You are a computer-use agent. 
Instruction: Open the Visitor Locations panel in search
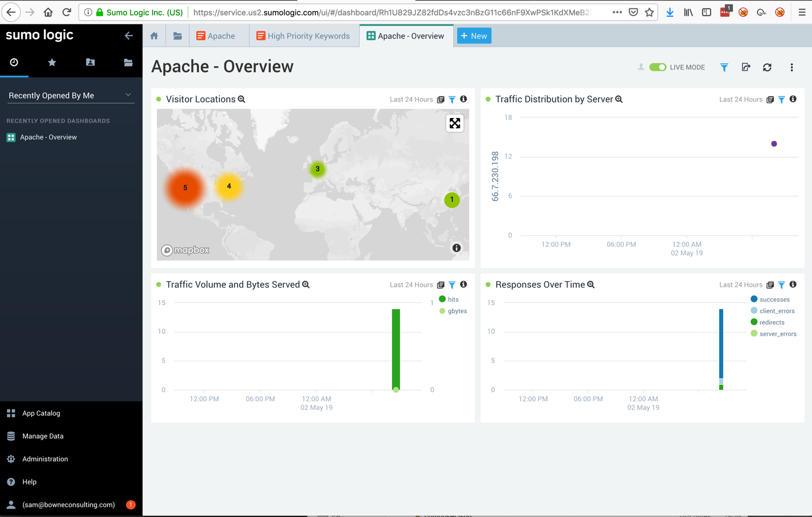click(x=241, y=100)
